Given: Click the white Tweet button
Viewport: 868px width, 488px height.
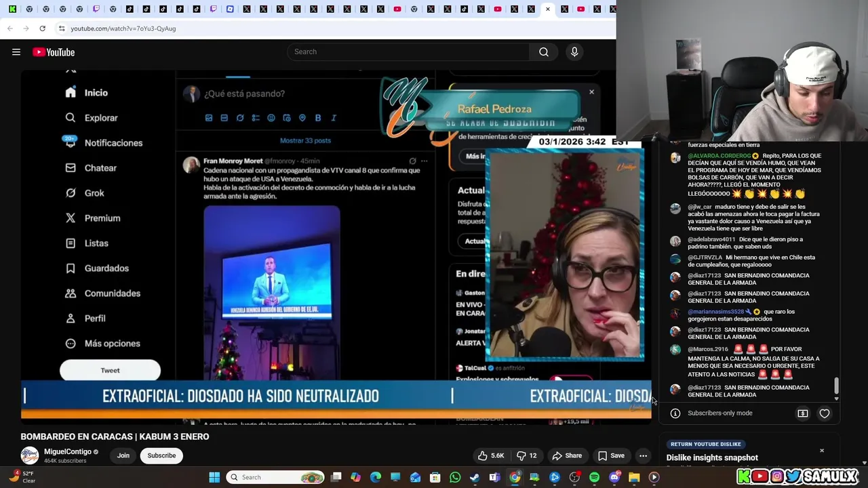Looking at the screenshot, I should coord(110,371).
